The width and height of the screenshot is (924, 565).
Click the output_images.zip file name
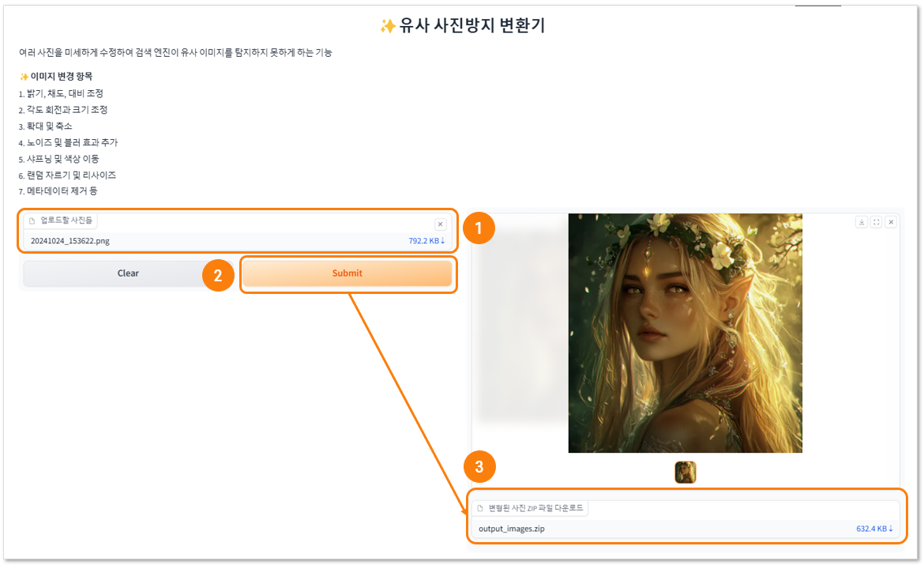click(x=512, y=529)
